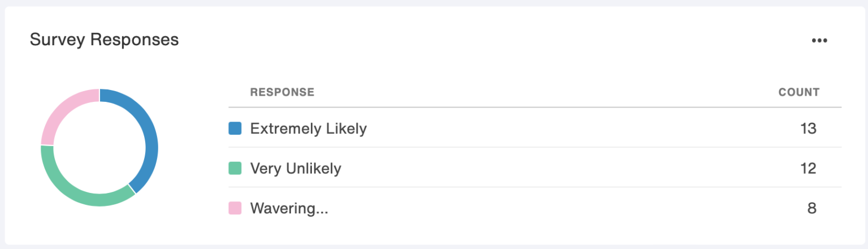Image resolution: width=868 pixels, height=249 pixels.
Task: Click the Survey Responses card title
Action: point(104,40)
